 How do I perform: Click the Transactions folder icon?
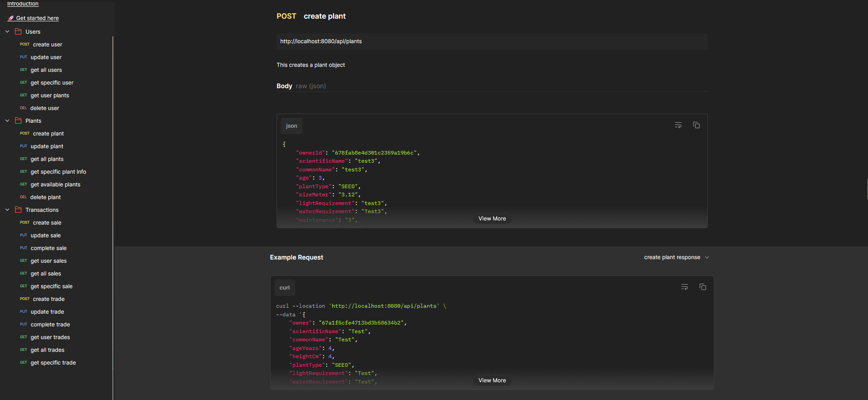[18, 210]
